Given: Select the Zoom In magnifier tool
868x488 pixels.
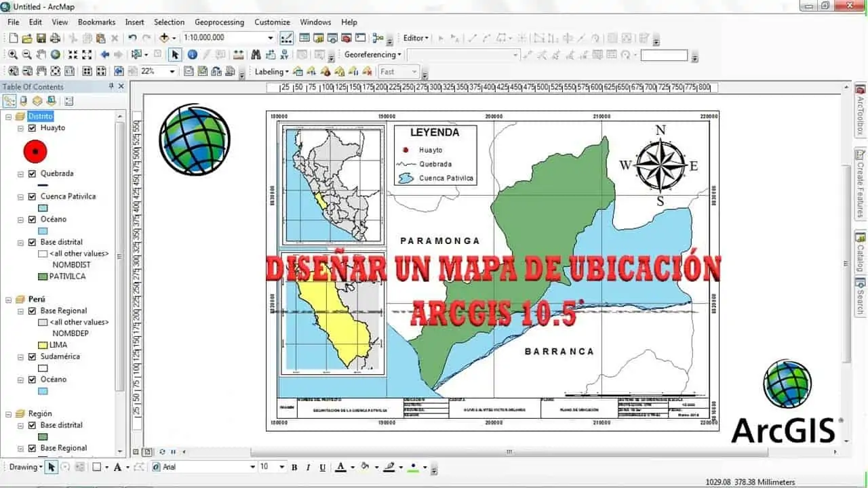Looking at the screenshot, I should click(13, 55).
